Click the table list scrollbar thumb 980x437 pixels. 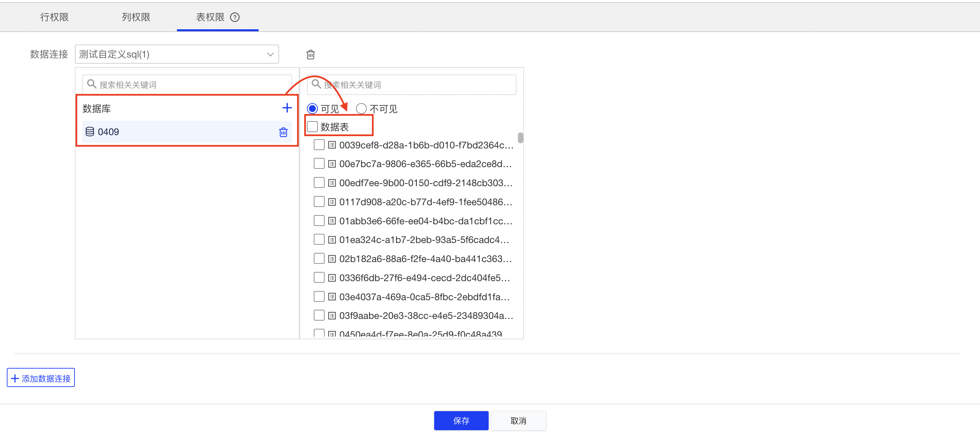point(520,137)
